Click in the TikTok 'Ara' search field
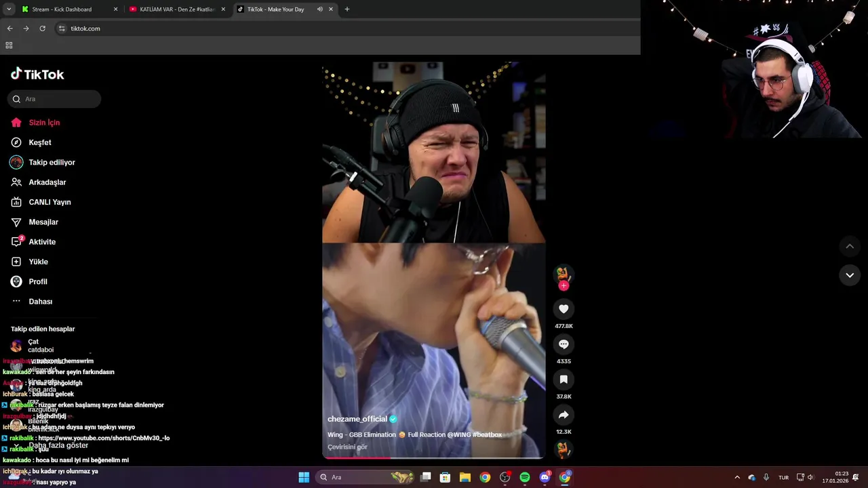This screenshot has width=868, height=488. tap(54, 99)
